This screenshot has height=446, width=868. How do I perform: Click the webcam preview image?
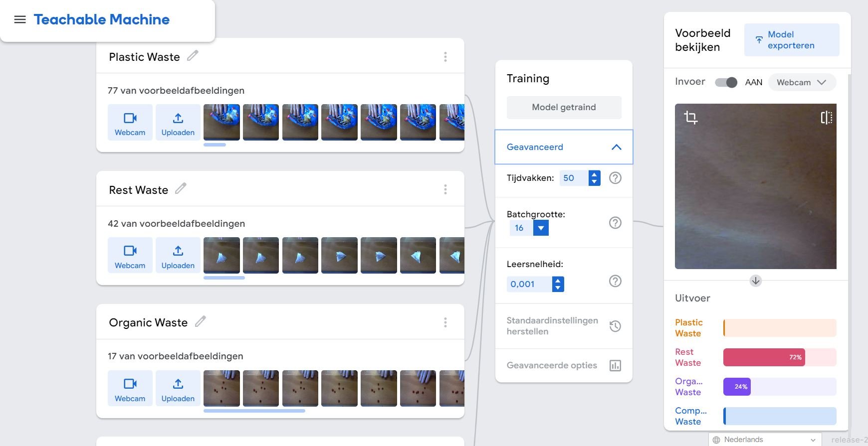(756, 186)
